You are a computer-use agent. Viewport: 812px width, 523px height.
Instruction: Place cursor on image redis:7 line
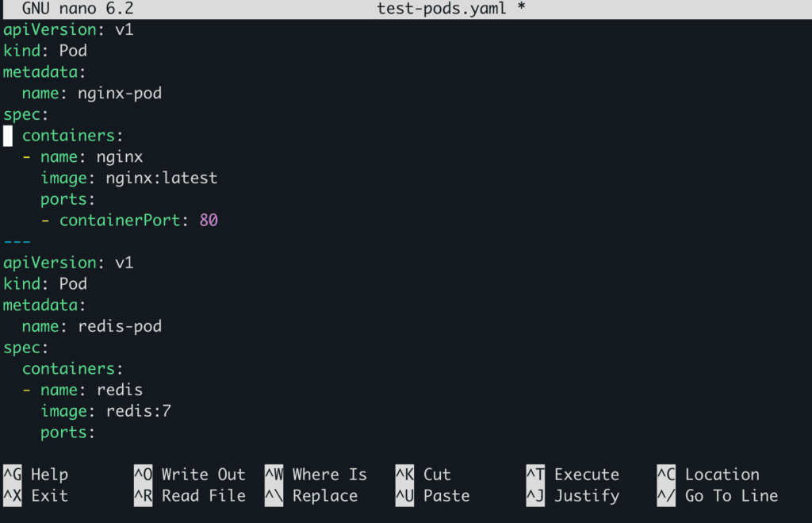click(x=105, y=411)
